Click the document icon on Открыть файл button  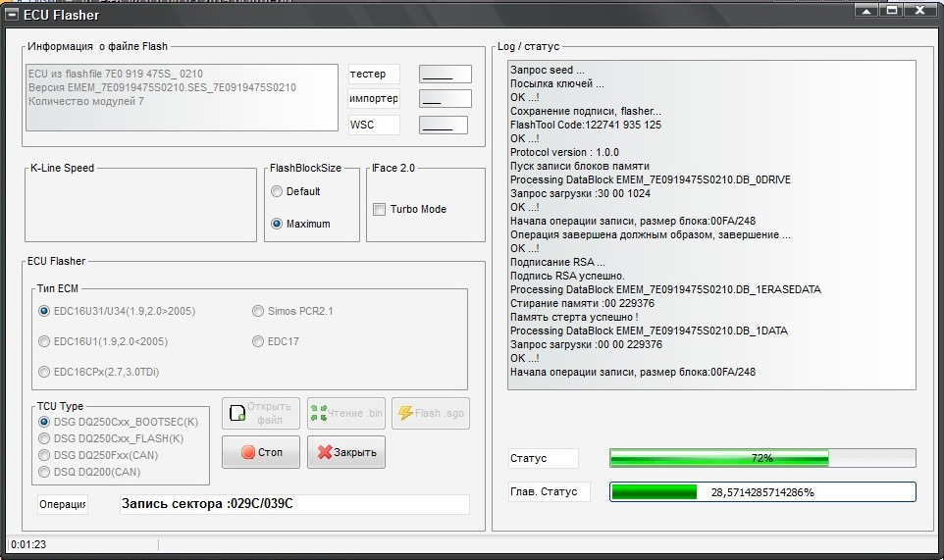coord(237,413)
